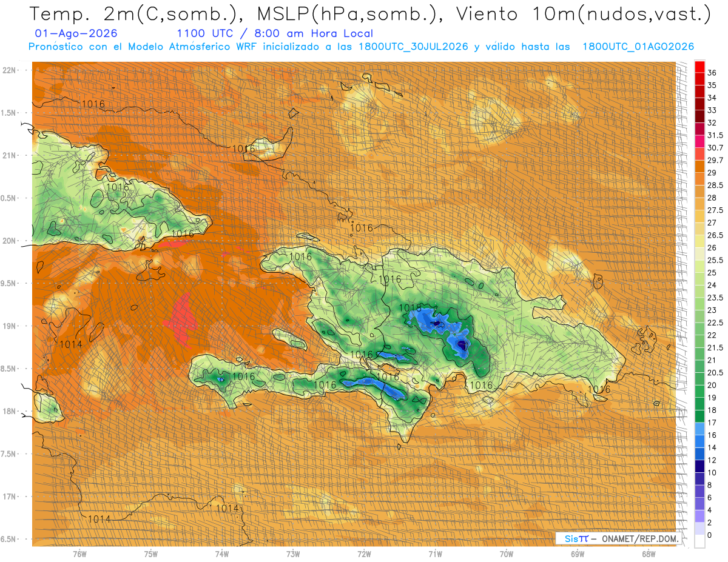Click the 68W longitude label
This screenshot has width=728, height=562.
[649, 554]
